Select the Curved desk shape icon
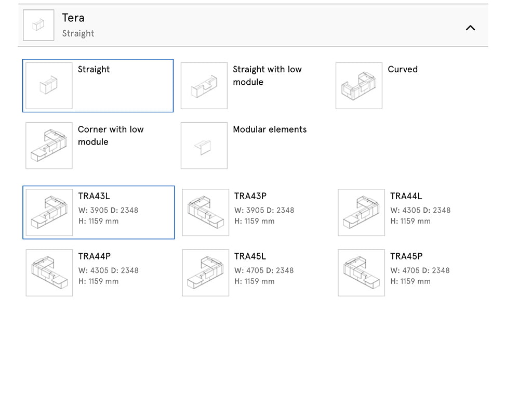Screen dimensions: 532x416 359,86
